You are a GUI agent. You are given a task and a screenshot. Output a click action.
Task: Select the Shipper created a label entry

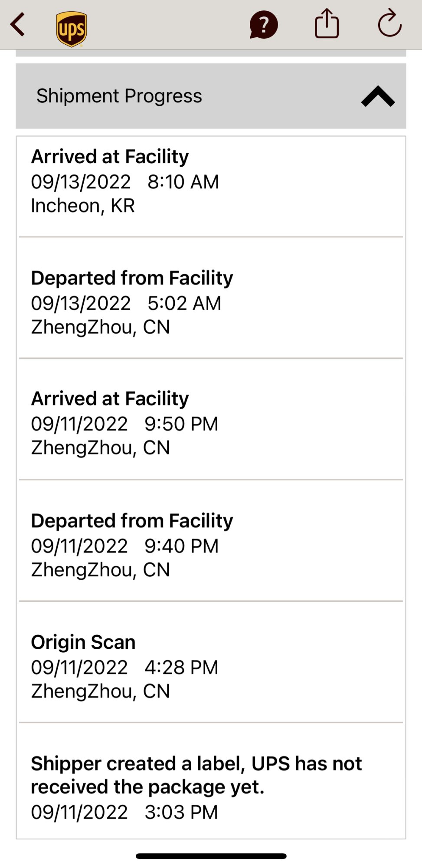[x=211, y=781]
